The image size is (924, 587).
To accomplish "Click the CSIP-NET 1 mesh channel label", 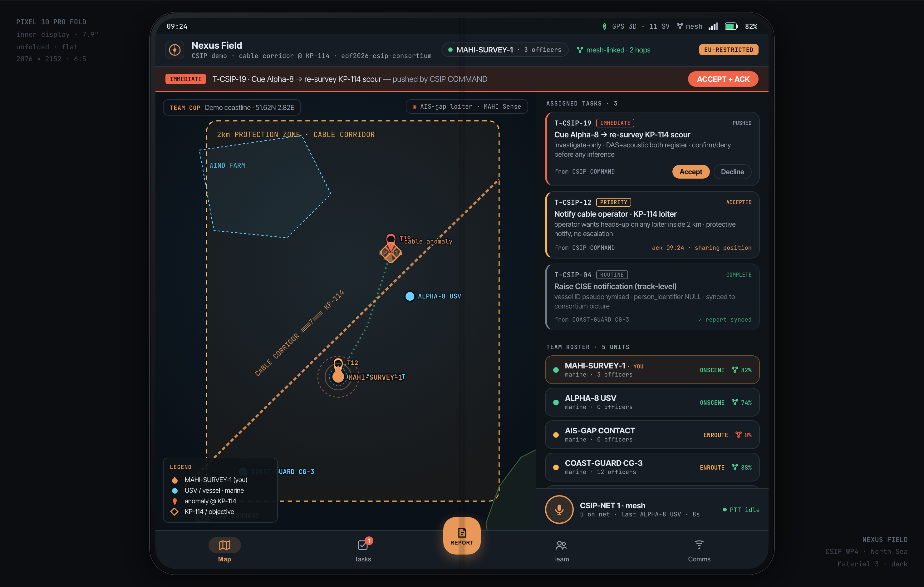I will click(x=612, y=505).
